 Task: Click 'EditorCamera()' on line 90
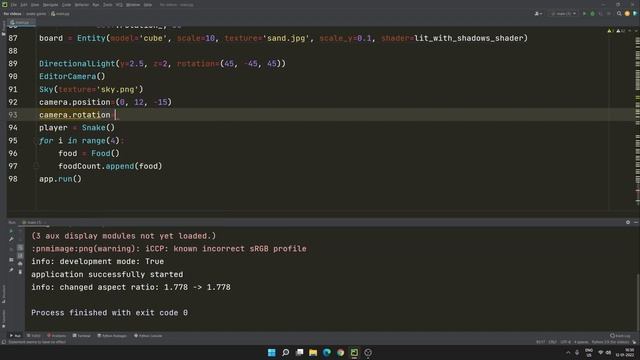point(72,76)
